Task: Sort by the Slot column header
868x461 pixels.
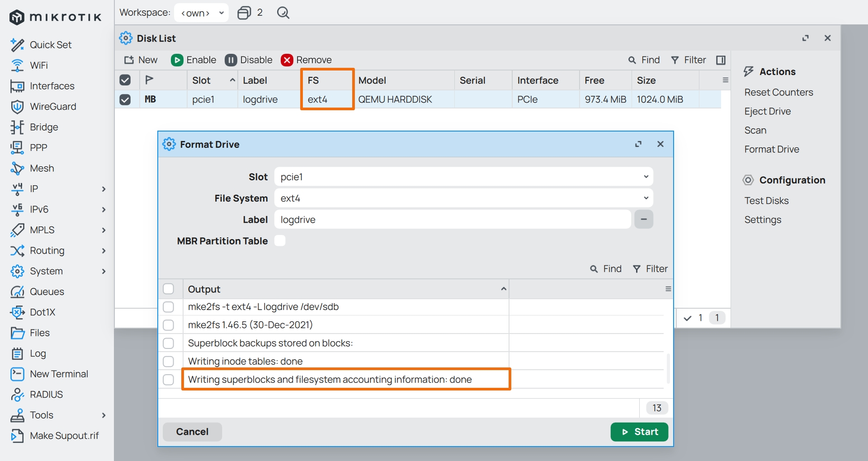Action: point(212,80)
